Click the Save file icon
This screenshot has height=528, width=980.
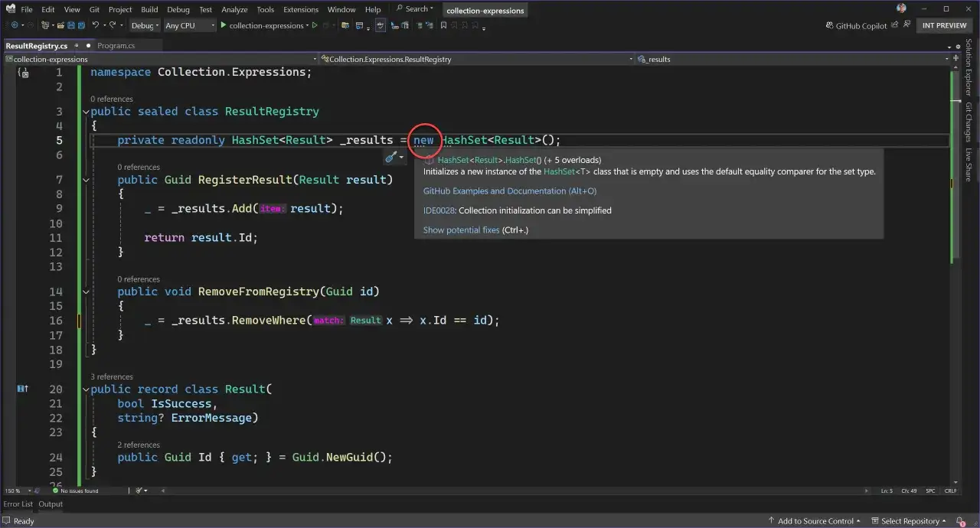point(71,25)
